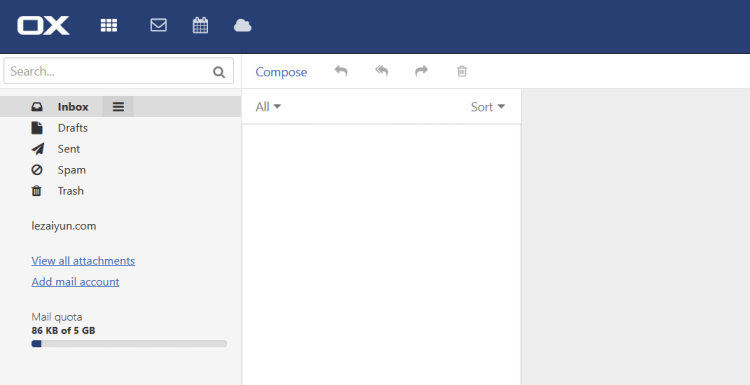The width and height of the screenshot is (750, 385).
Task: Open the app launcher grid icon
Action: [109, 25]
